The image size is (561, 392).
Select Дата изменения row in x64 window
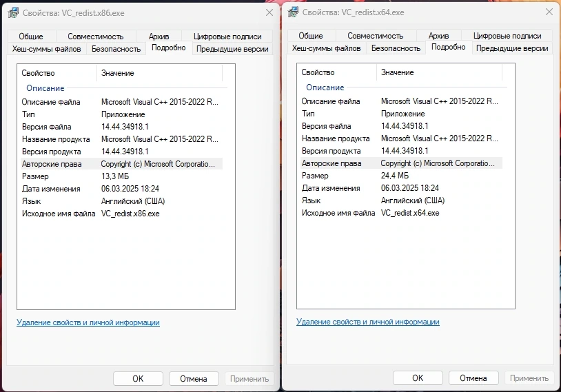[401, 188]
